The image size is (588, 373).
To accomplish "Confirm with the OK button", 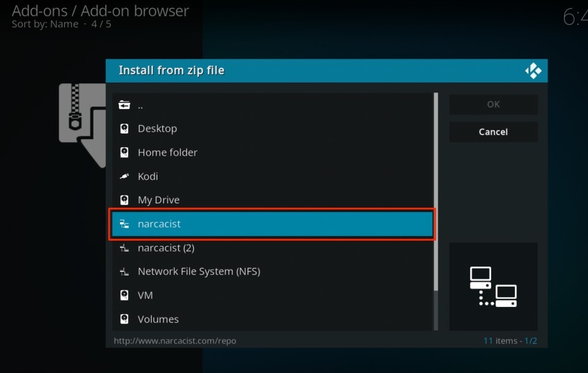I will [x=493, y=104].
